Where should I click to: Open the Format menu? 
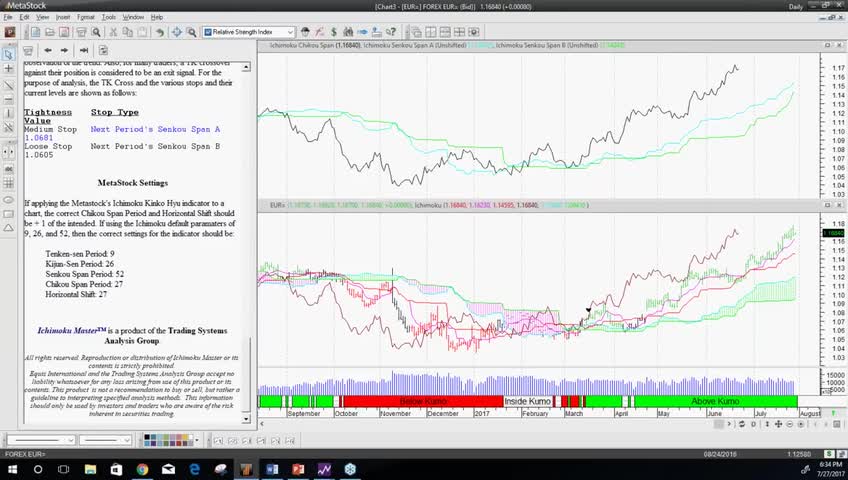tap(85, 17)
